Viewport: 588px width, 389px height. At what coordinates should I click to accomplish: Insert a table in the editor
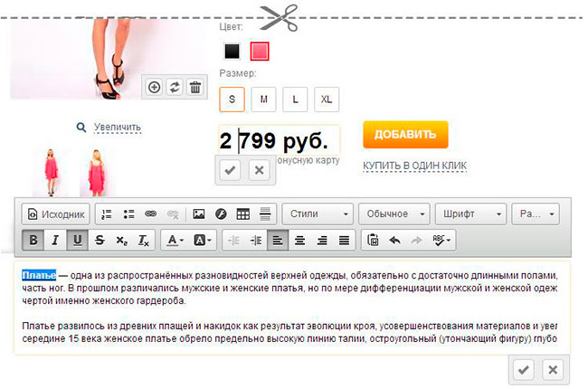click(x=243, y=214)
